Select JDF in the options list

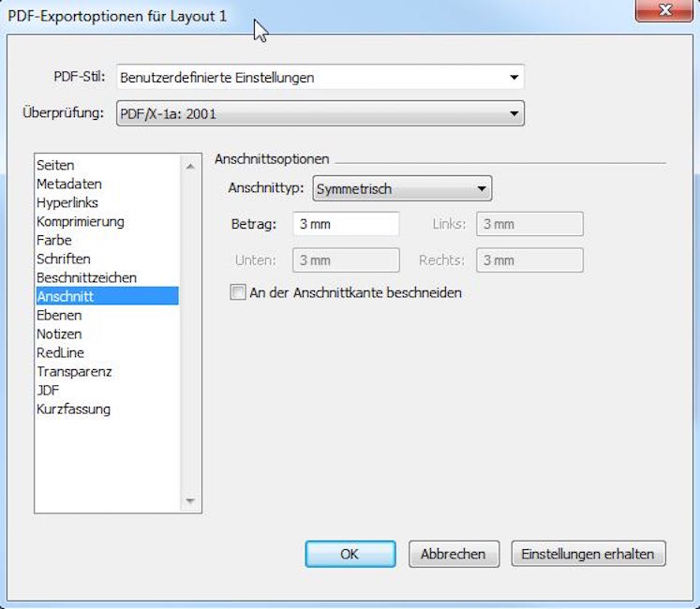click(x=107, y=390)
